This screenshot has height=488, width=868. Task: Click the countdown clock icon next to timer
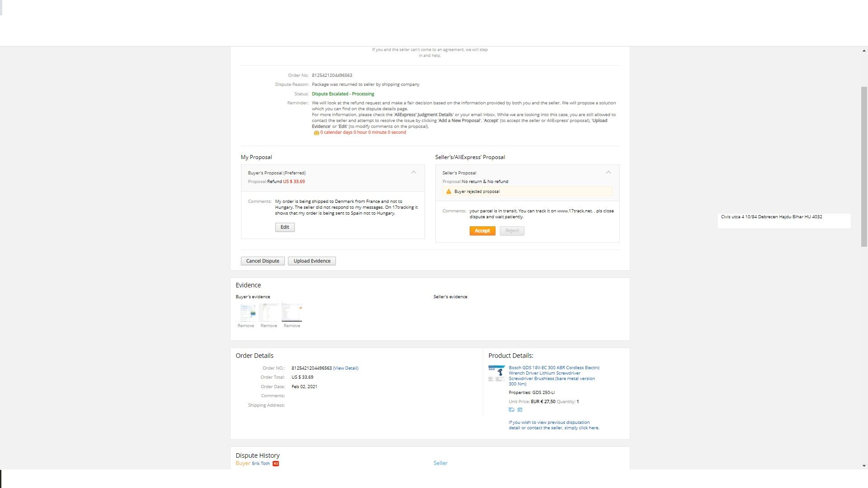316,133
